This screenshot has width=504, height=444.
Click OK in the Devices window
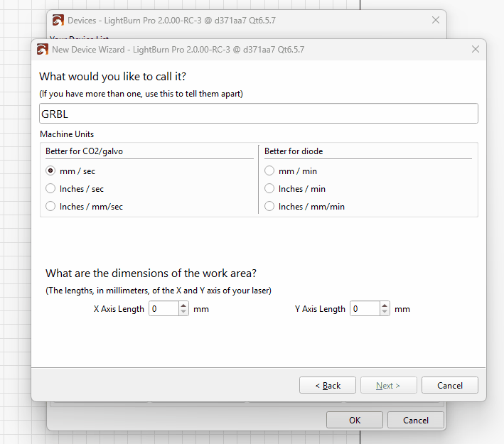pos(355,421)
